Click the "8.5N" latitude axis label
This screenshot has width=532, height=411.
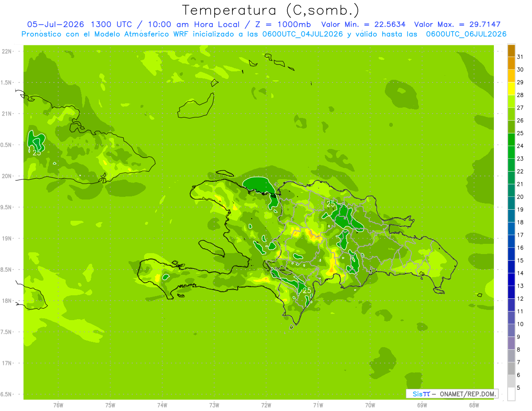coord(6,270)
